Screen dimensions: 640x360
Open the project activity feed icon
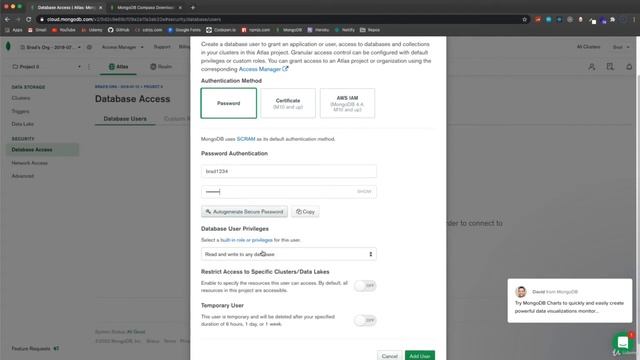(x=610, y=67)
